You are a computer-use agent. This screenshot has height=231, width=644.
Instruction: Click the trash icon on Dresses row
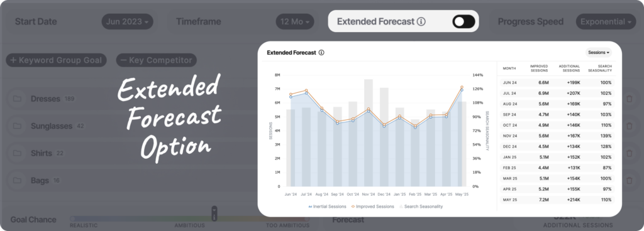(629, 99)
